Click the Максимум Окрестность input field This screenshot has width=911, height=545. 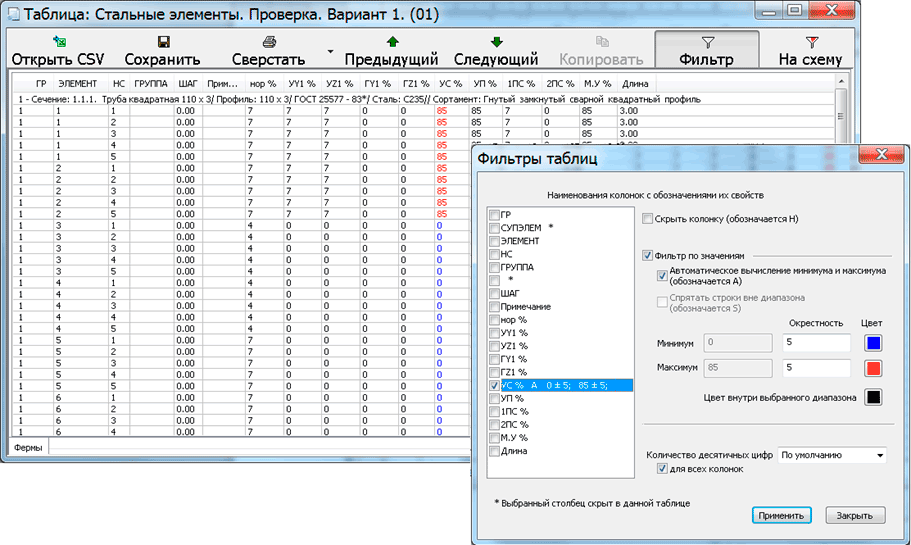[x=818, y=368]
